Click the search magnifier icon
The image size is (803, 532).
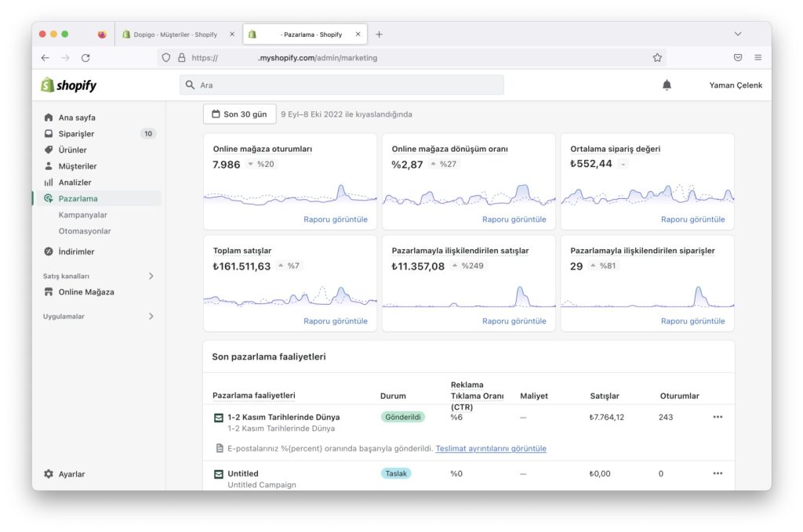pyautogui.click(x=190, y=85)
